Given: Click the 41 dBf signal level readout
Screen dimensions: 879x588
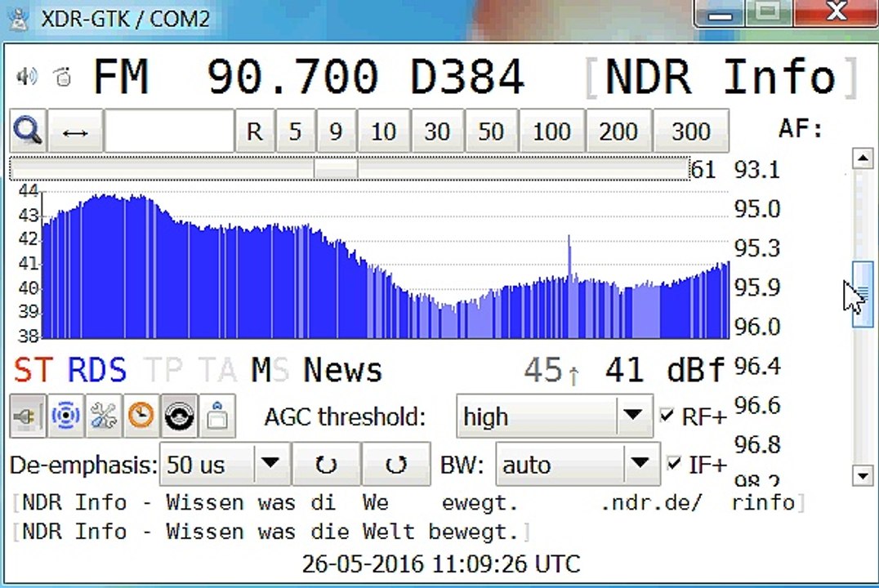Looking at the screenshot, I should [665, 370].
